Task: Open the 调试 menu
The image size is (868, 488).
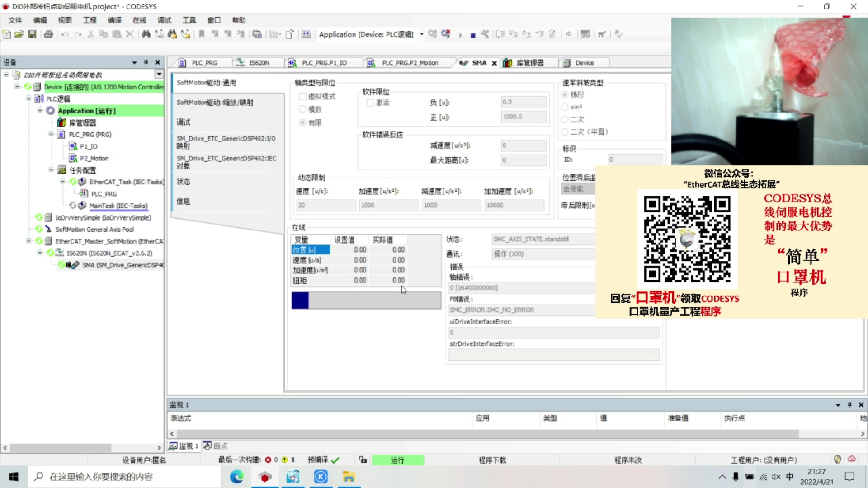Action: [x=164, y=20]
